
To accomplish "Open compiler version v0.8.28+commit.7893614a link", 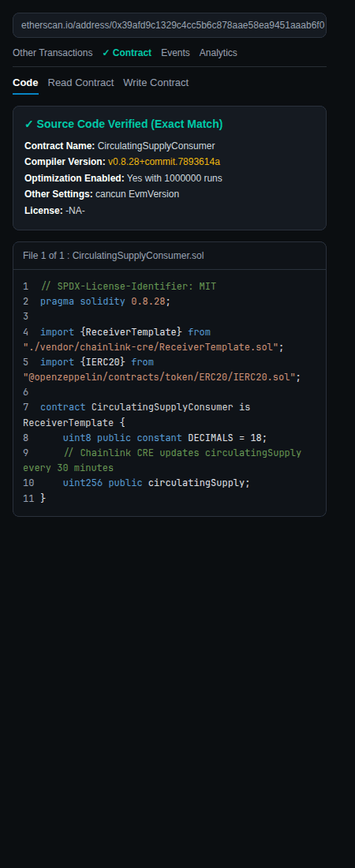I will (164, 162).
